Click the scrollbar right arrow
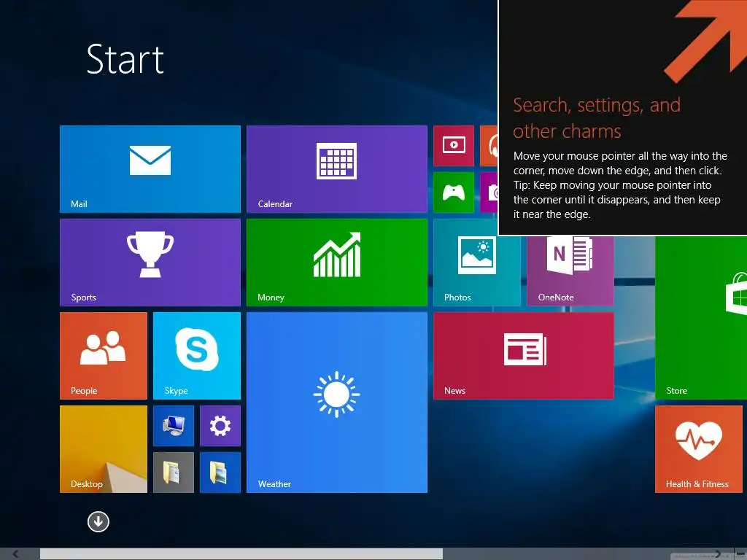747x560 pixels. 718,554
